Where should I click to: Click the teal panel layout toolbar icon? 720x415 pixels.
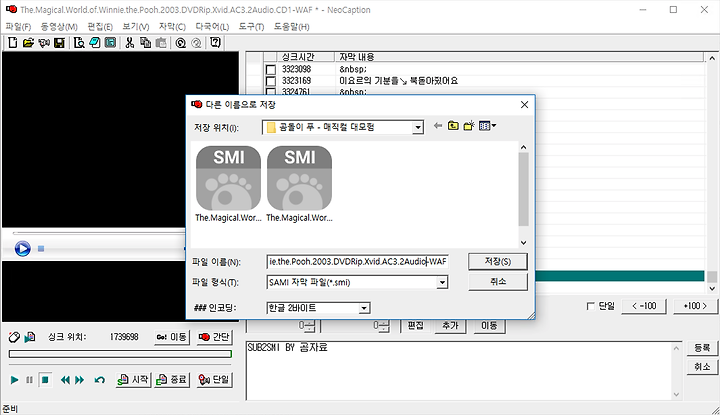click(x=110, y=43)
